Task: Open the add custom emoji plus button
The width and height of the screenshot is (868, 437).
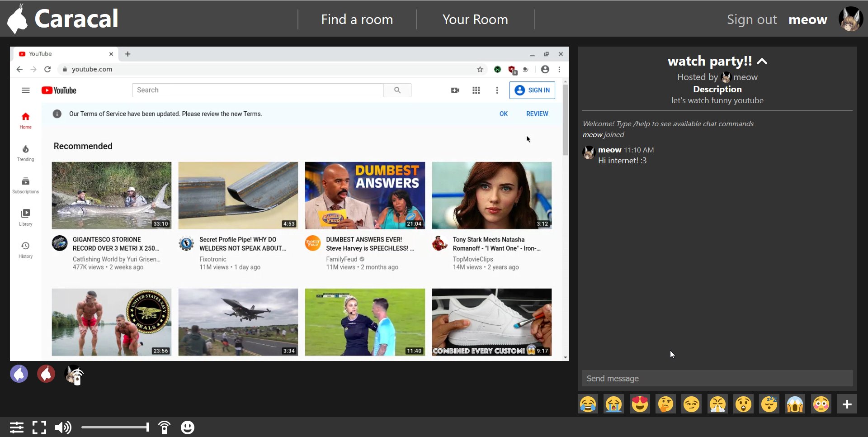Action: pyautogui.click(x=847, y=404)
